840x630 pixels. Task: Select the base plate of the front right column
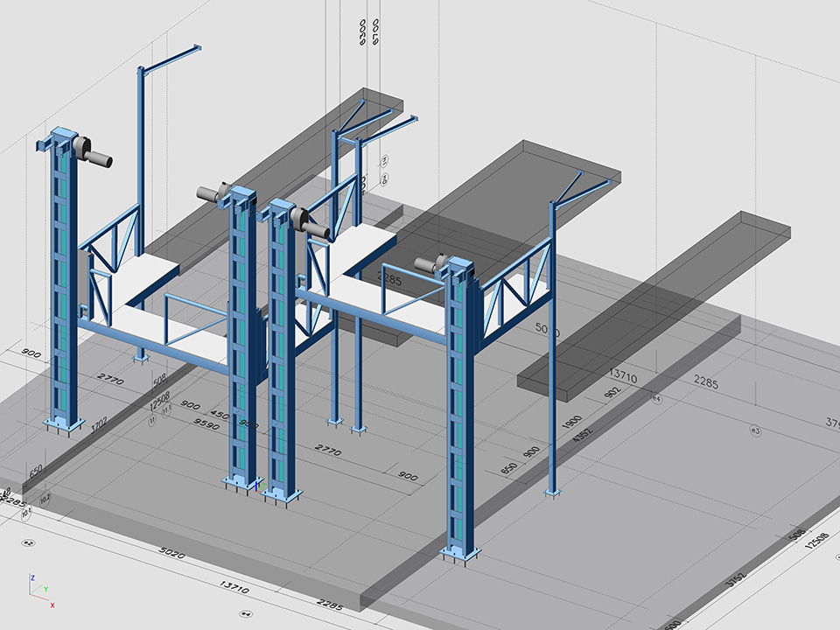tap(460, 553)
